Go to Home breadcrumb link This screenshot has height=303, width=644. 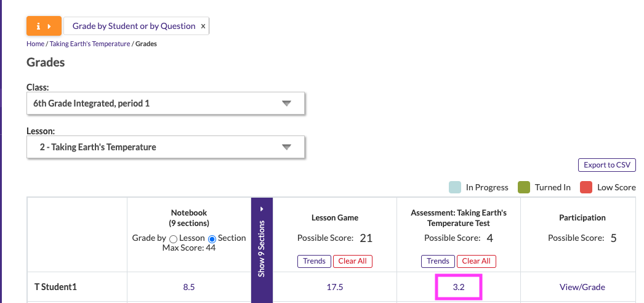click(35, 44)
